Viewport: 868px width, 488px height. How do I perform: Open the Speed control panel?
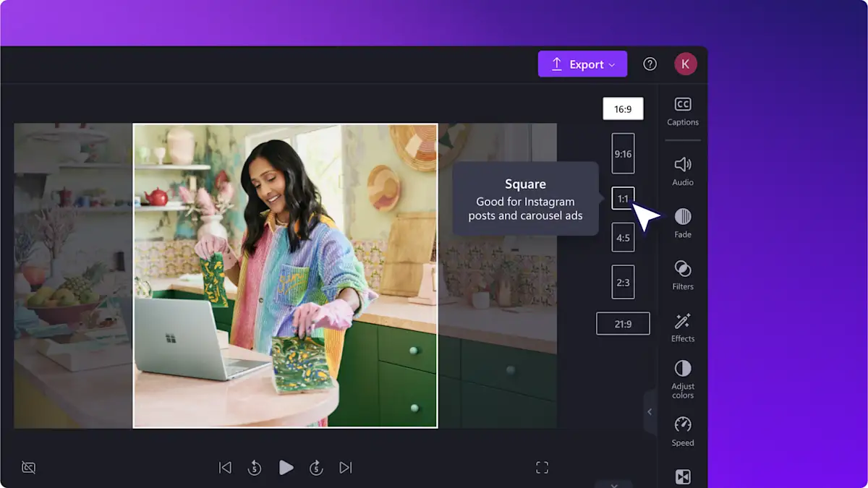click(682, 429)
